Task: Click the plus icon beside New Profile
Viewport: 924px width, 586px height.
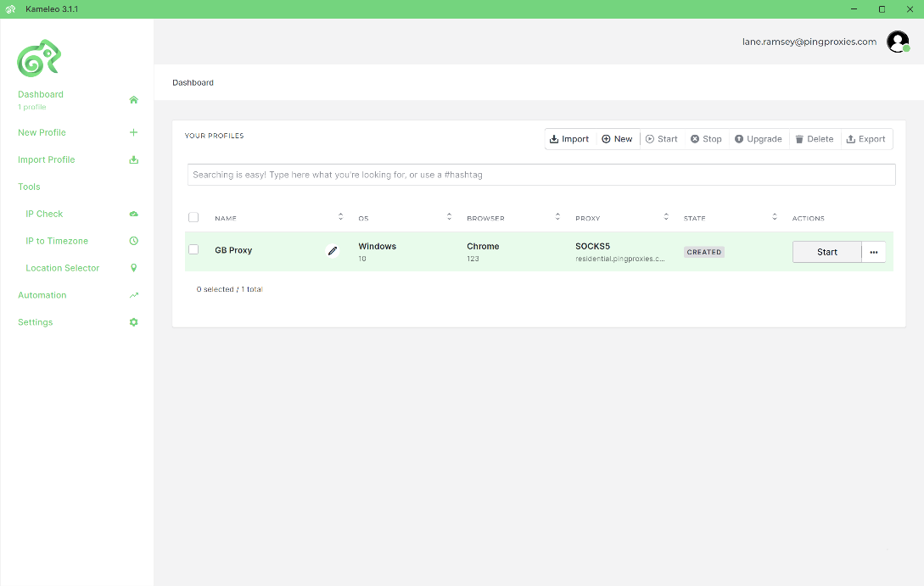Action: point(134,132)
